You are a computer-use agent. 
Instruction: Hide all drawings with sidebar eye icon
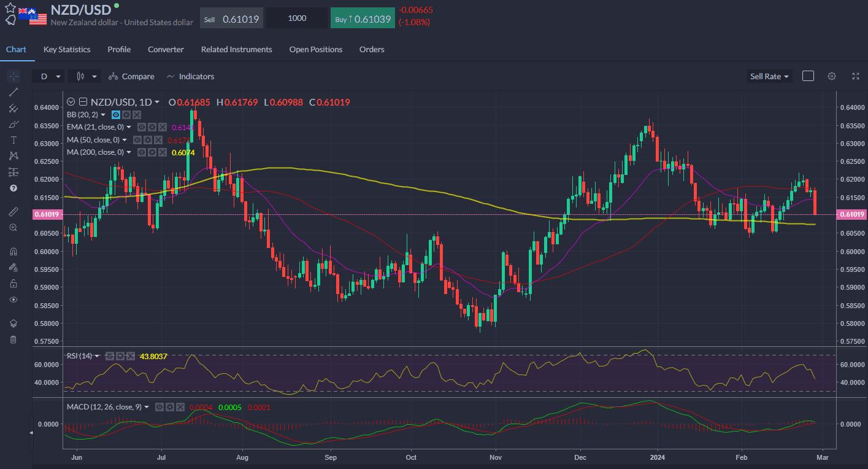pyautogui.click(x=13, y=300)
